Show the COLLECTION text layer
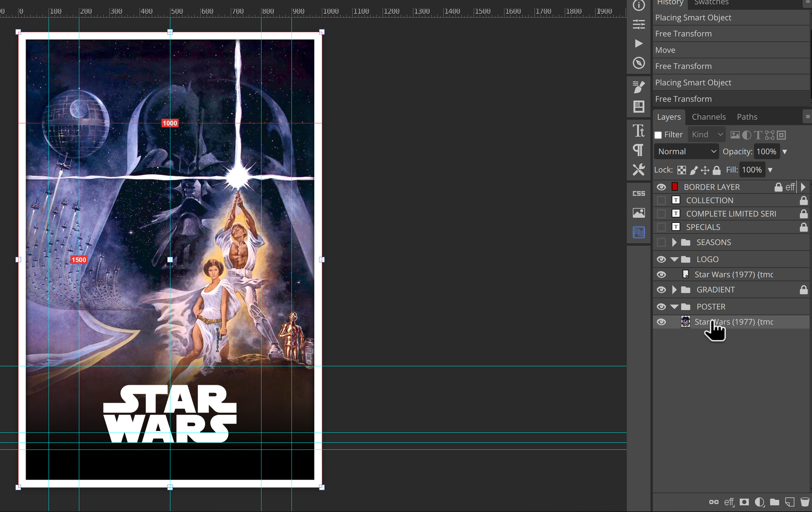812x512 pixels. pos(661,200)
